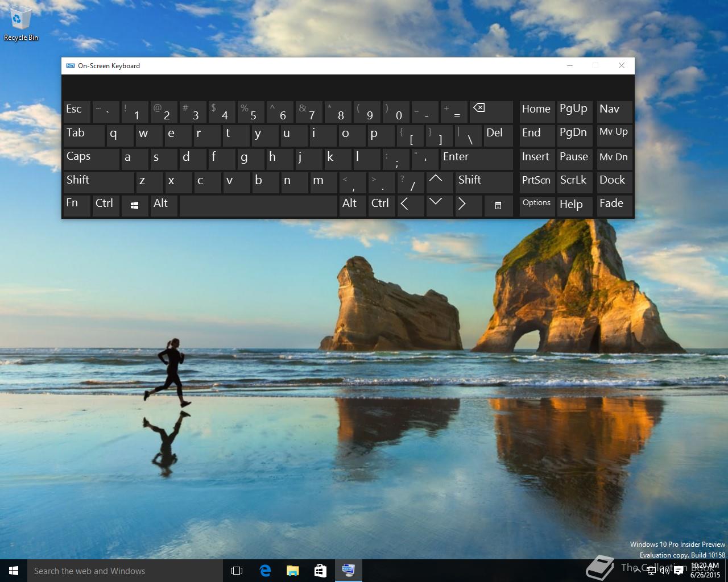
Task: Click the volume icon in system tray
Action: pyautogui.click(x=665, y=571)
